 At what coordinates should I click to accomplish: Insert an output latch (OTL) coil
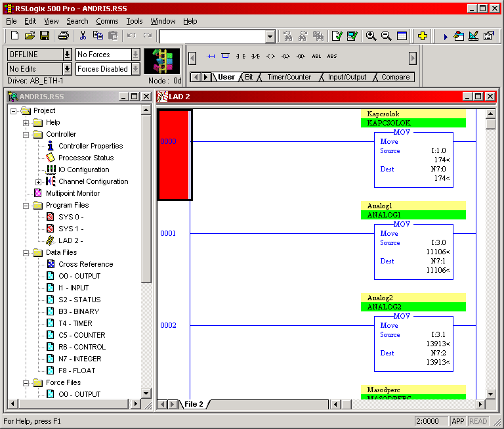pyautogui.click(x=285, y=56)
